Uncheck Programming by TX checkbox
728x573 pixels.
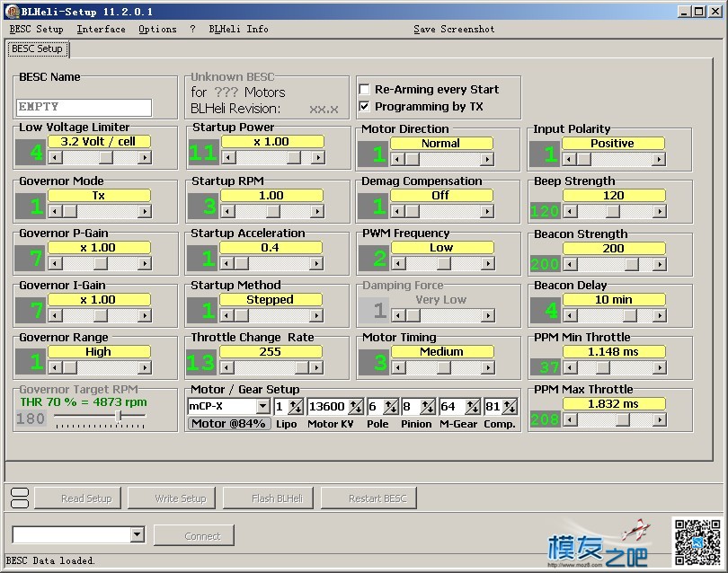pyautogui.click(x=365, y=106)
